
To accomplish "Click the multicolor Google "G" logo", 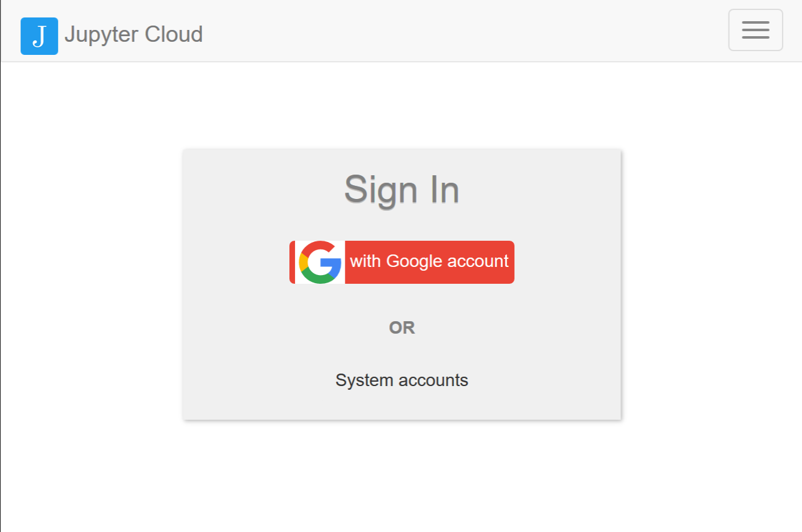I will coord(320,262).
